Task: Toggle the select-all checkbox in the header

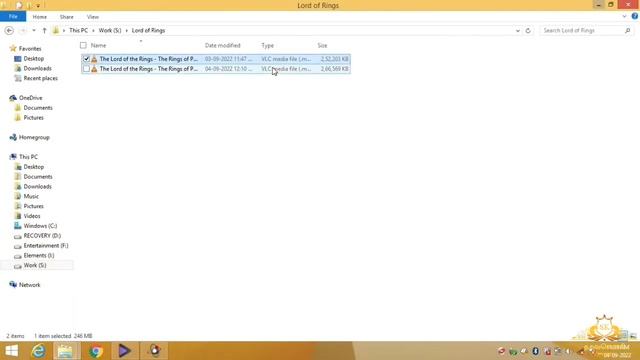Action: 83,45
